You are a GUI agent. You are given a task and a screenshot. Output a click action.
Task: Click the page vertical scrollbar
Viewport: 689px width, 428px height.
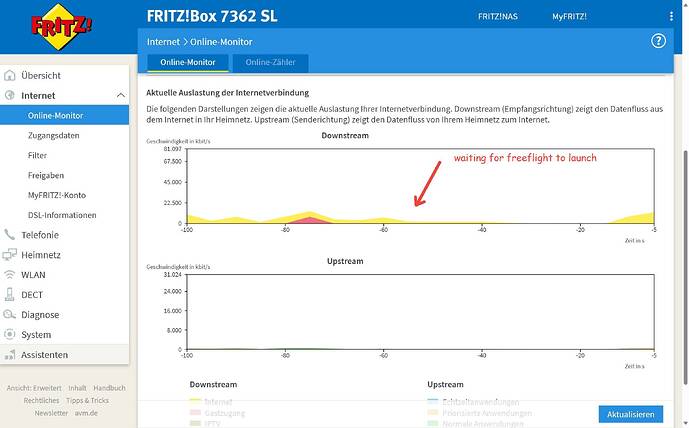tap(685, 267)
